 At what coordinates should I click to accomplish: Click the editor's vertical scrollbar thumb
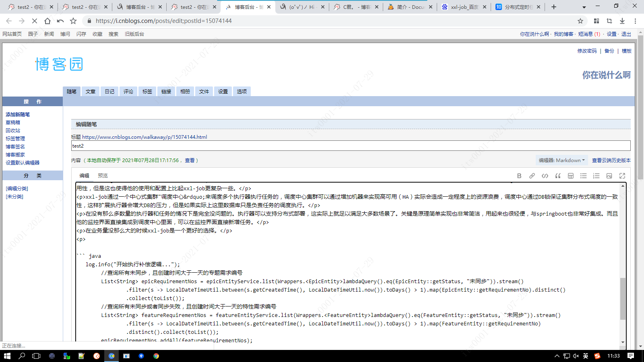pyautogui.click(x=623, y=298)
